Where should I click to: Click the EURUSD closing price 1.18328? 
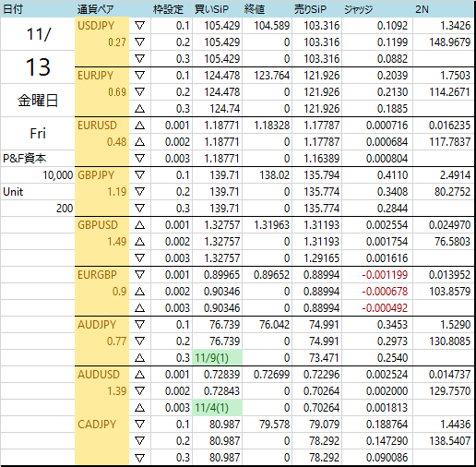click(271, 126)
